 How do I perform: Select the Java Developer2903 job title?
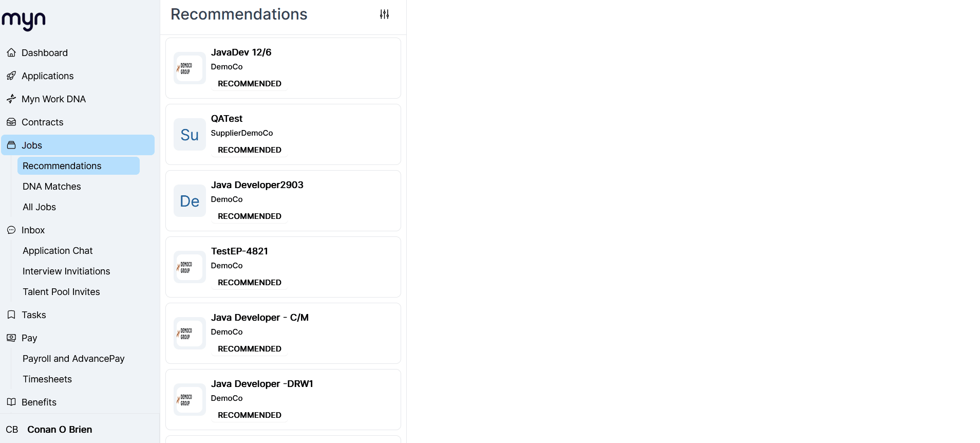tap(257, 185)
